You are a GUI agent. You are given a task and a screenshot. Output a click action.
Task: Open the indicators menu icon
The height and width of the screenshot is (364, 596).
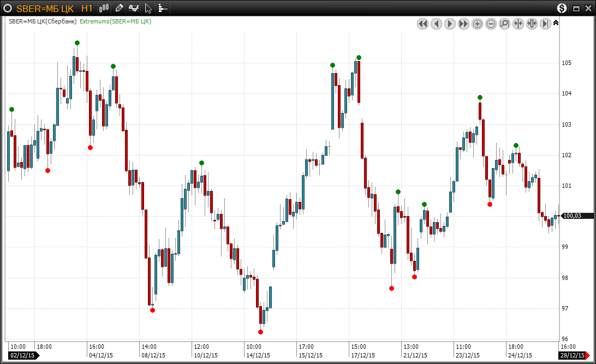[x=134, y=8]
